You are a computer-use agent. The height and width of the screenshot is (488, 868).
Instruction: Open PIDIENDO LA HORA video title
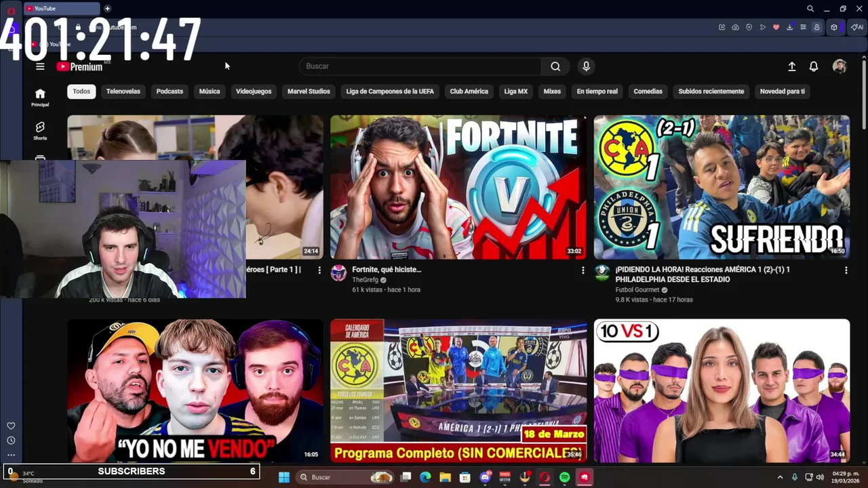(x=703, y=274)
